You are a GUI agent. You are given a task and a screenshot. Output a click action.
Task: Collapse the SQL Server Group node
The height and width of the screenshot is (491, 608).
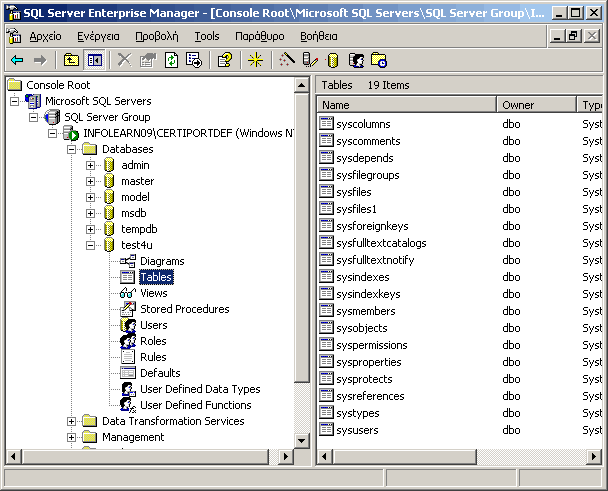tap(34, 117)
